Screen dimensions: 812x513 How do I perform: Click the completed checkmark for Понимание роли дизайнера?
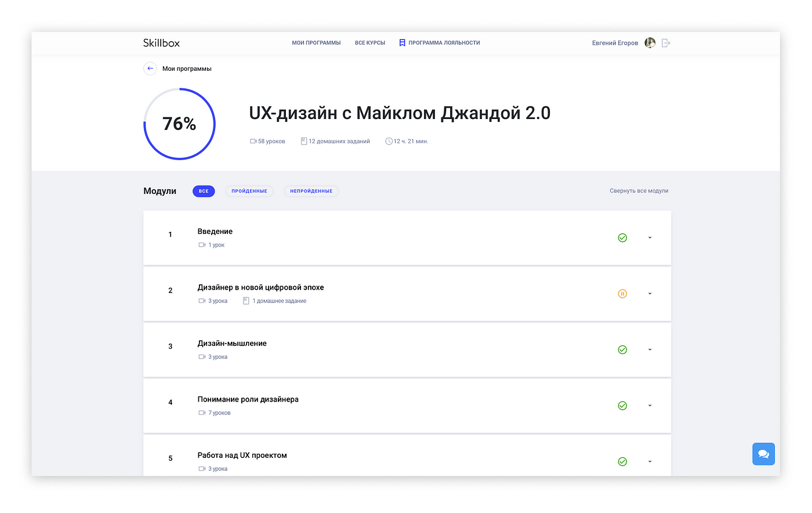(622, 406)
